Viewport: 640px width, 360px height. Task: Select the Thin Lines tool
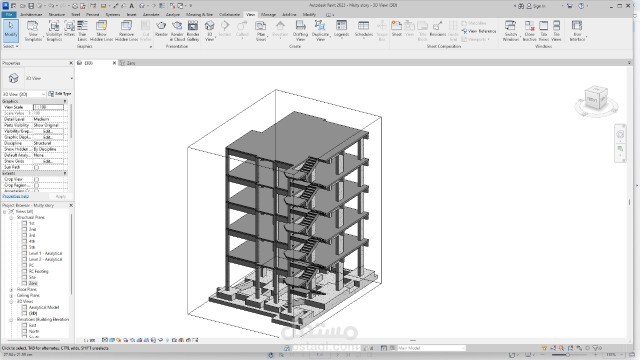coord(82,31)
